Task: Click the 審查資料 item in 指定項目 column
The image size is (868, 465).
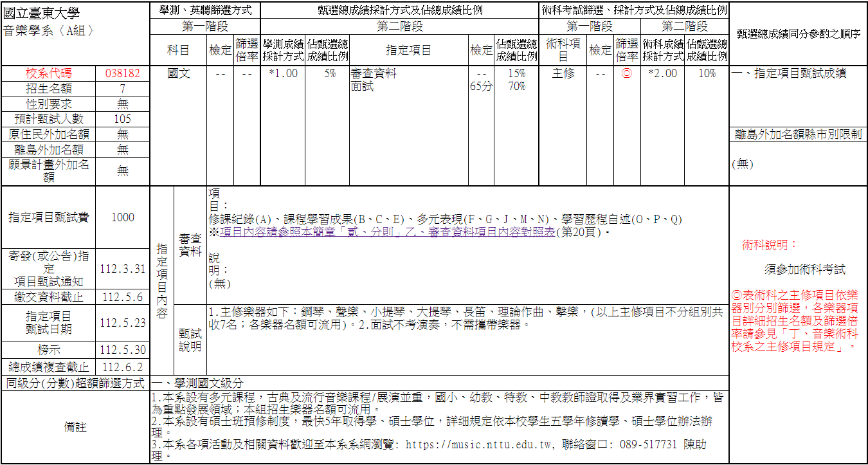Action: coord(374,73)
